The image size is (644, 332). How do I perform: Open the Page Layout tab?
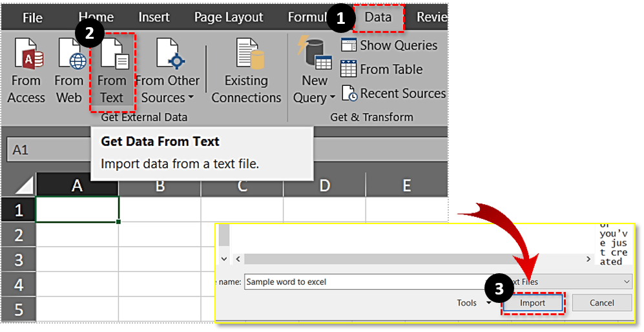(x=228, y=17)
